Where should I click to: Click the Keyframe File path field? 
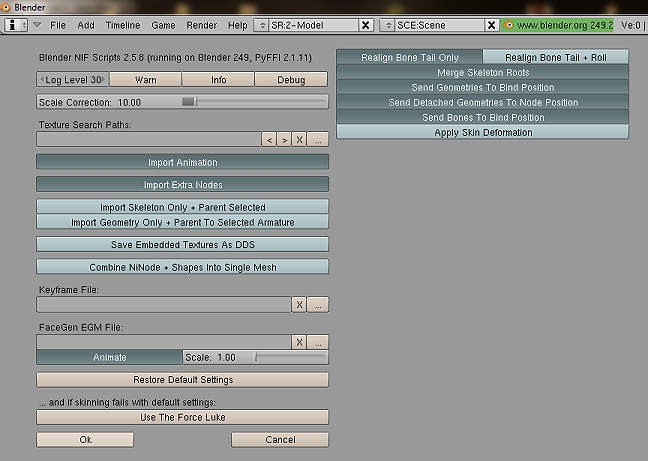[164, 305]
